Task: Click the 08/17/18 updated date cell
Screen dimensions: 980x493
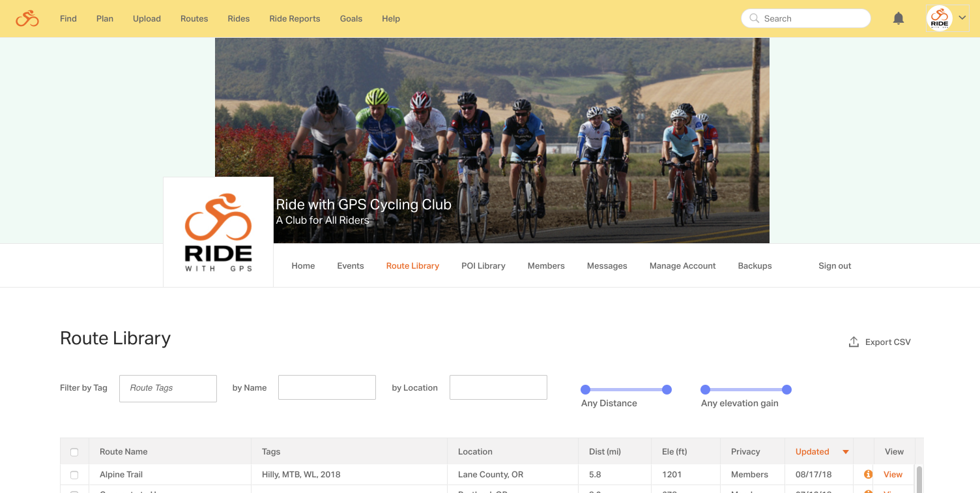Action: point(813,474)
